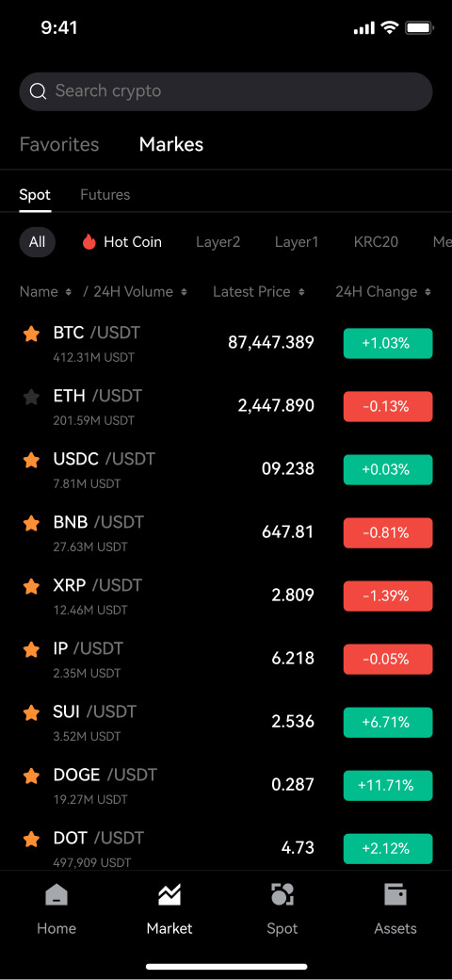Image resolution: width=452 pixels, height=980 pixels.
Task: Open the Assets wallet icon
Action: [x=395, y=895]
